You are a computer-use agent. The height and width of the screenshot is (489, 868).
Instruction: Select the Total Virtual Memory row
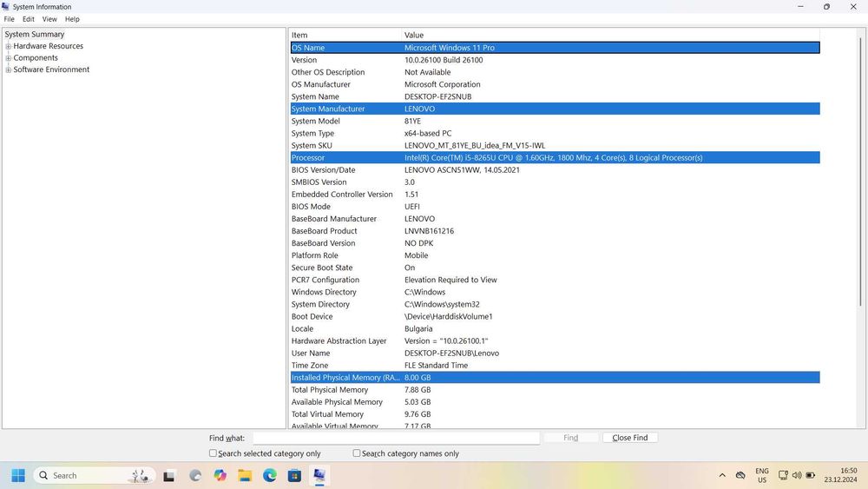(x=555, y=413)
